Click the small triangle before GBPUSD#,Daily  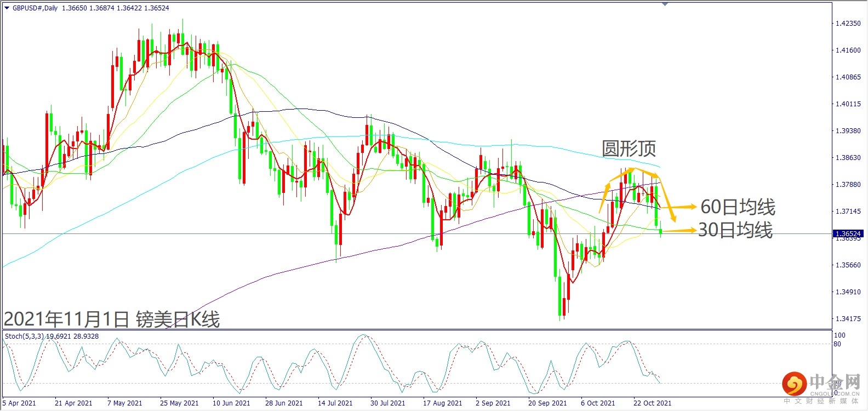coord(7,8)
